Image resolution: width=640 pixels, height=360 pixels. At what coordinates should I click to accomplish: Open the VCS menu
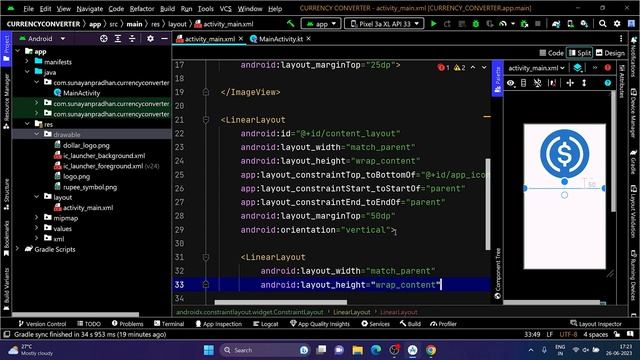coord(225,9)
